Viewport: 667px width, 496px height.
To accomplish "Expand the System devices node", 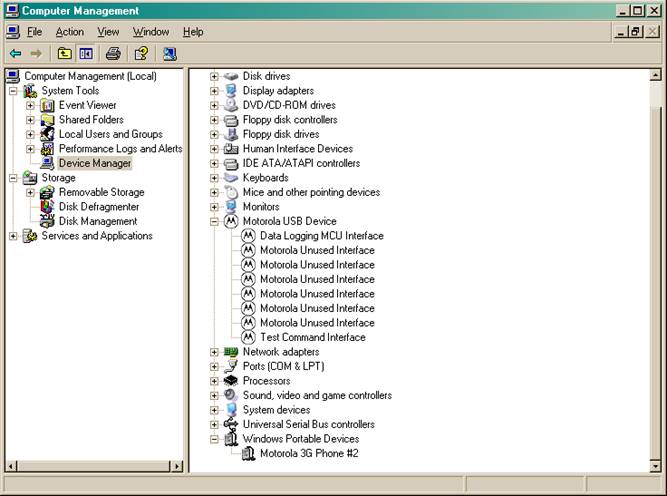I will [x=214, y=410].
